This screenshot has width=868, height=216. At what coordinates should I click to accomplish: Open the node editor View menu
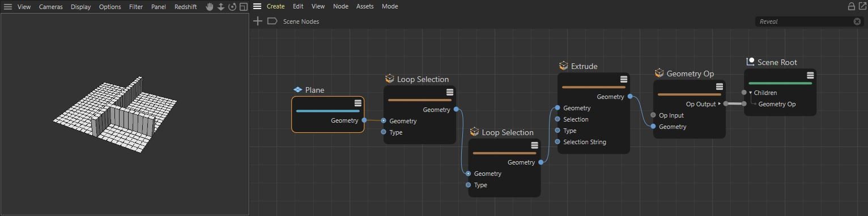pyautogui.click(x=318, y=6)
